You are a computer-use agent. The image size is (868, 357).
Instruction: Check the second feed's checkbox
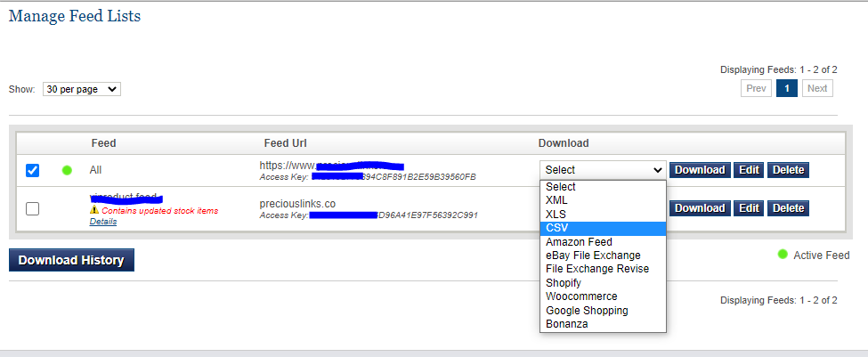[33, 208]
